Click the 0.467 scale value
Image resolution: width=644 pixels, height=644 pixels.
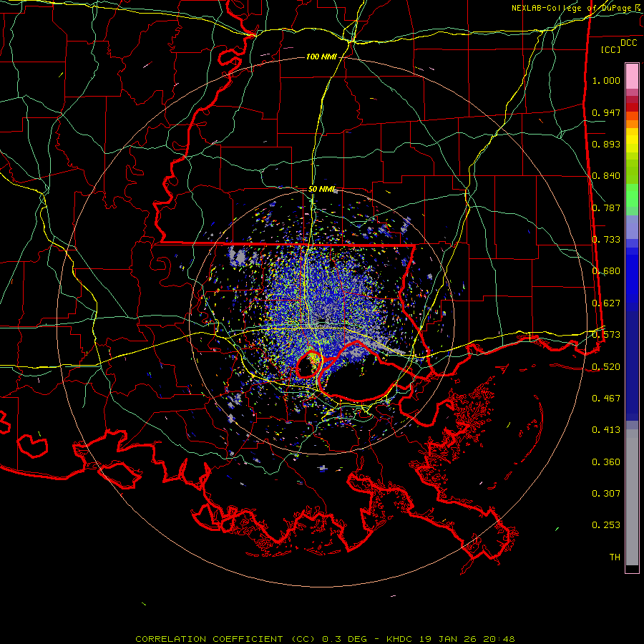click(606, 399)
